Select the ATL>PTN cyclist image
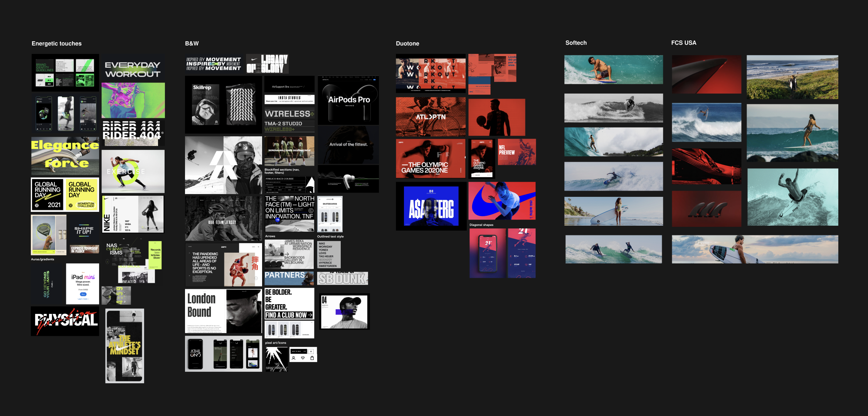This screenshot has height=416, width=868. pyautogui.click(x=431, y=117)
